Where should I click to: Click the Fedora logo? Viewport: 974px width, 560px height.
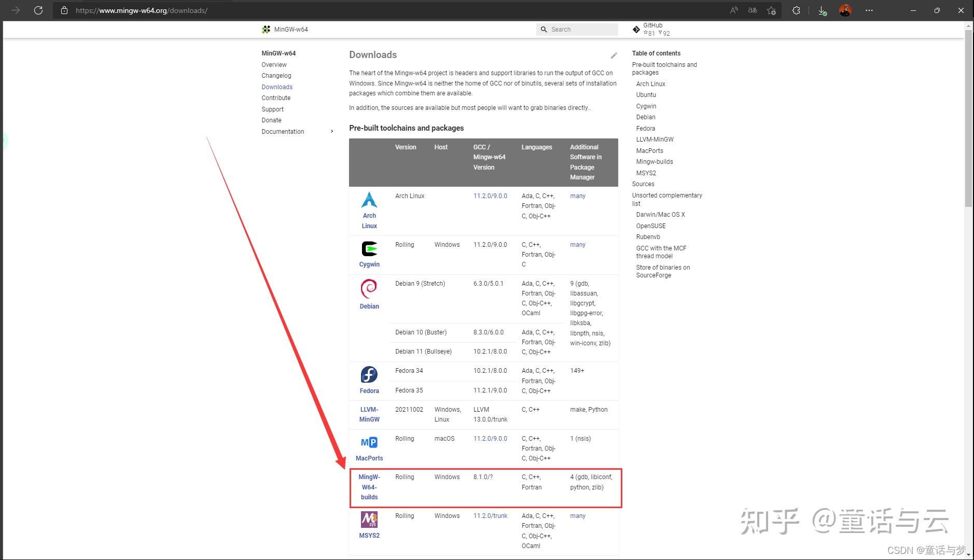369,374
